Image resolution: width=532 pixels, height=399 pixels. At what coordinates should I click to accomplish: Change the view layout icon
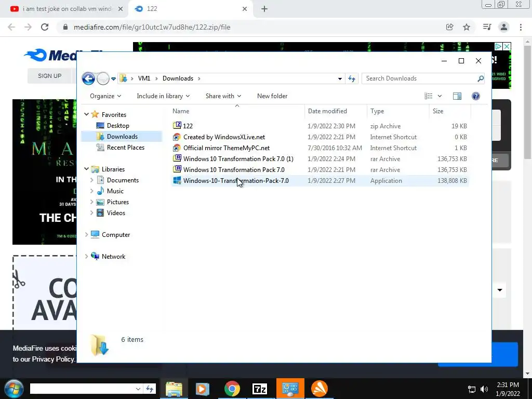429,96
